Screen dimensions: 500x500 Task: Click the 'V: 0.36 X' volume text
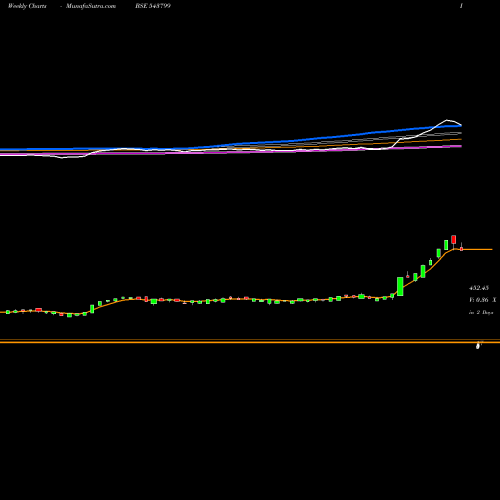[x=483, y=300]
